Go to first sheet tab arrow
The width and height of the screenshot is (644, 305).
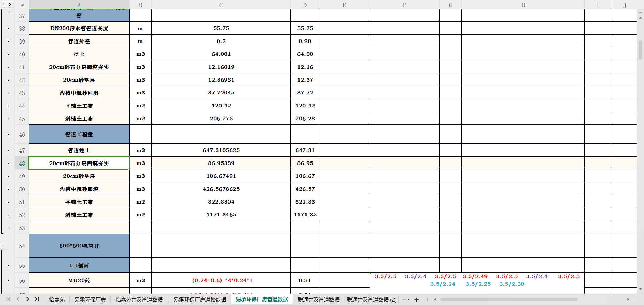[9, 299]
